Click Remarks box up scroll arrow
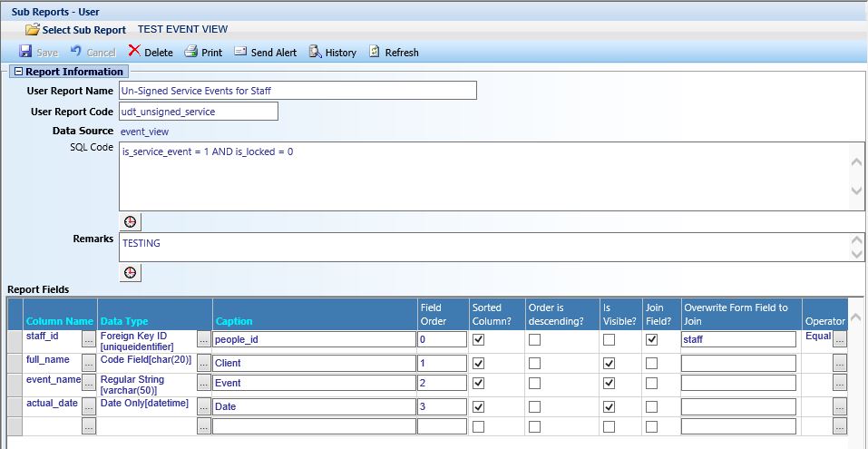The image size is (868, 449). (856, 241)
